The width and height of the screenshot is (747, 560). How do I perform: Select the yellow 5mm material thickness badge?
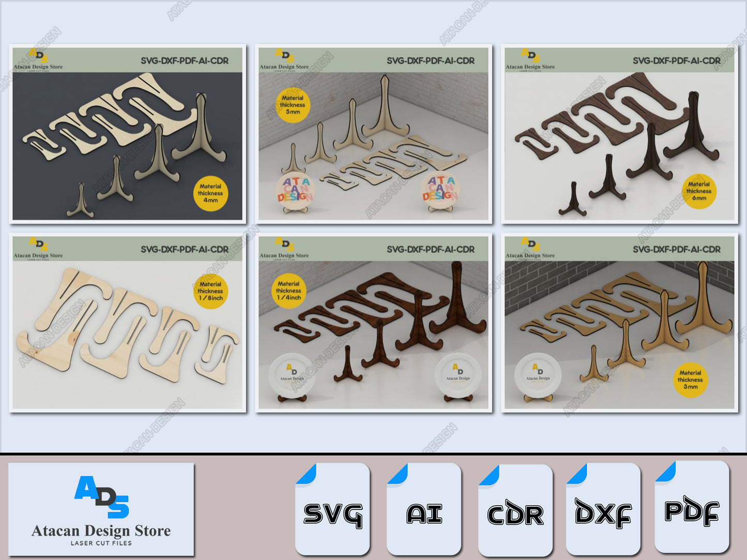(x=293, y=105)
